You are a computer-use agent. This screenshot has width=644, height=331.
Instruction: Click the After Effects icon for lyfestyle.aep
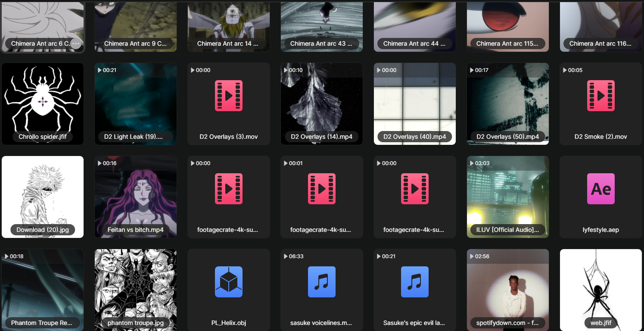click(601, 189)
